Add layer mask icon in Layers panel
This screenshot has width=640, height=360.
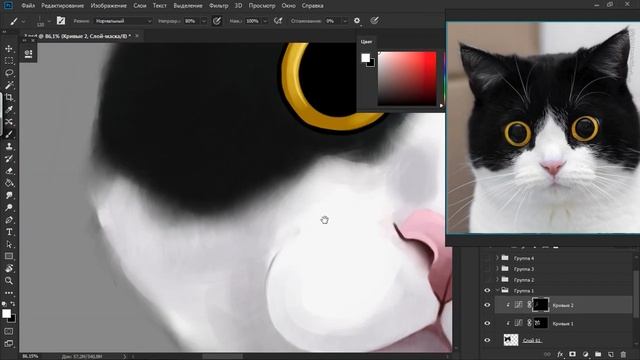(573, 354)
